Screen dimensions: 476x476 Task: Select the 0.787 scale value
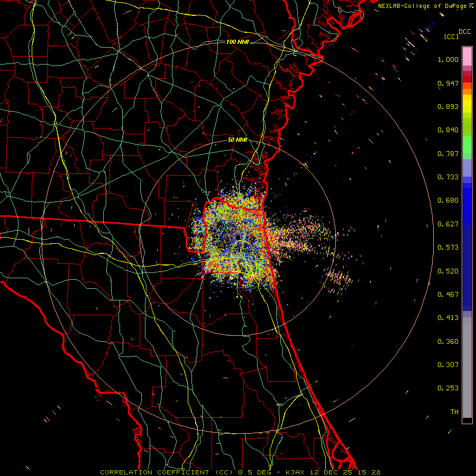[448, 153]
